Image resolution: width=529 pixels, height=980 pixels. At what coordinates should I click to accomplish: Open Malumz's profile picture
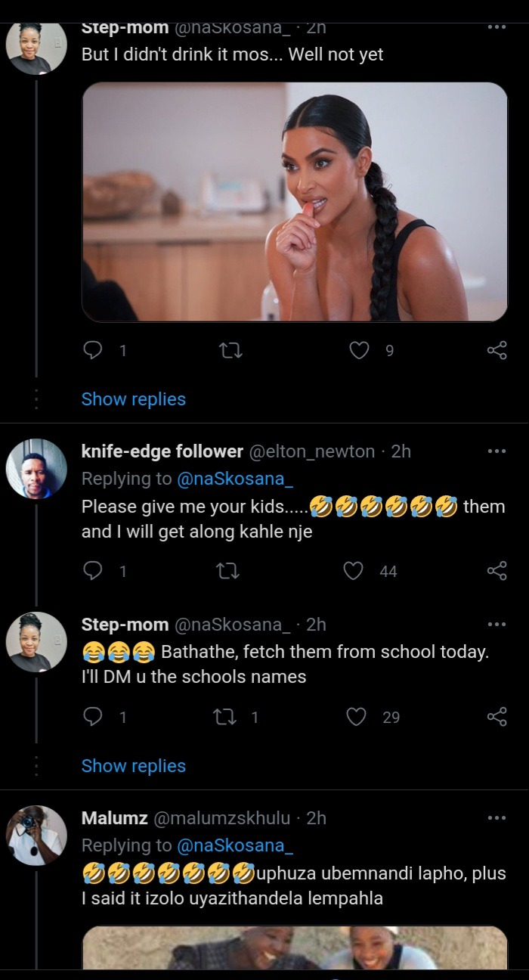coord(36,836)
